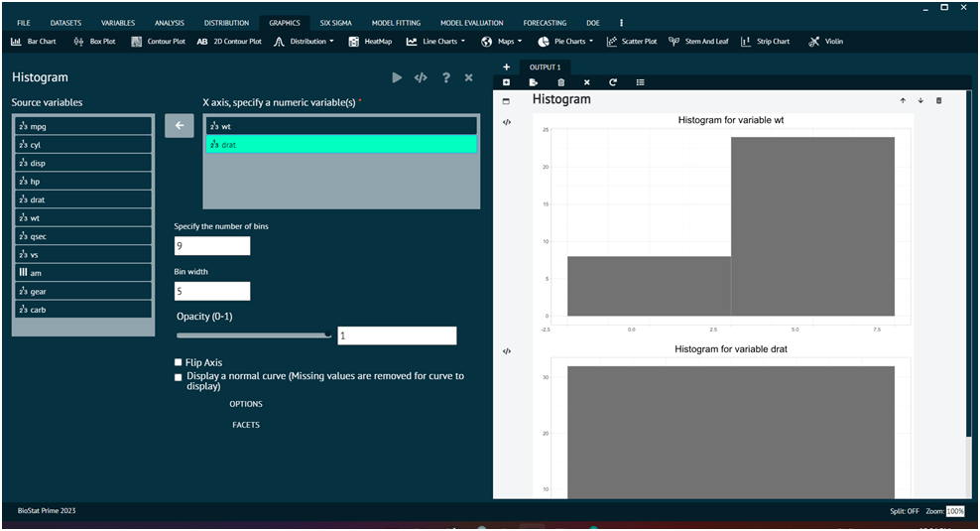Image resolution: width=980 pixels, height=531 pixels.
Task: Move Histogram output up
Action: 903,100
